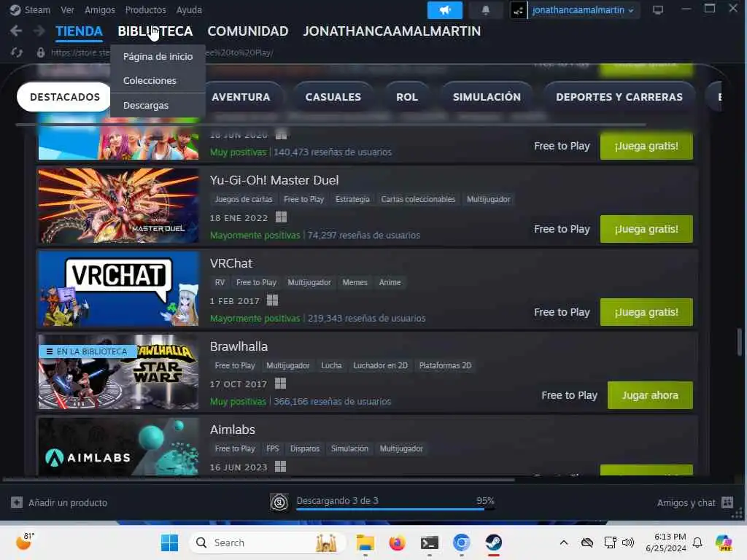Screen dimensions: 747x560
Task: Click the padlock icon beside the URL
Action: click(x=41, y=52)
